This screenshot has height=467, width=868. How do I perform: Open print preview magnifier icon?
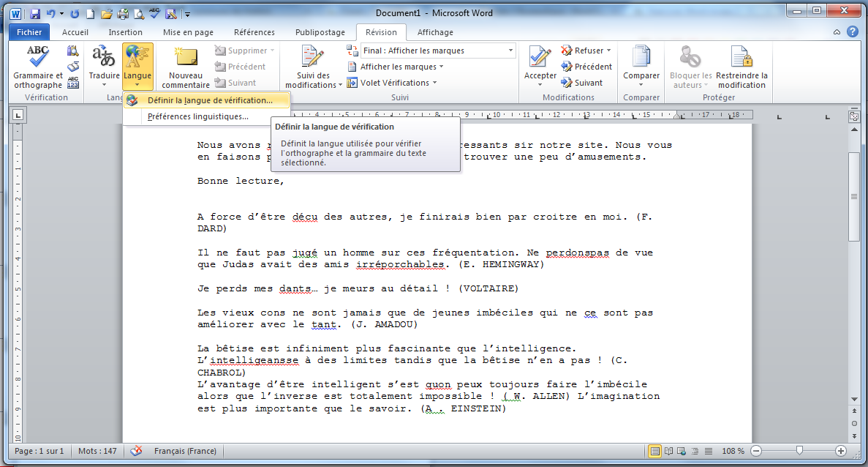(139, 13)
